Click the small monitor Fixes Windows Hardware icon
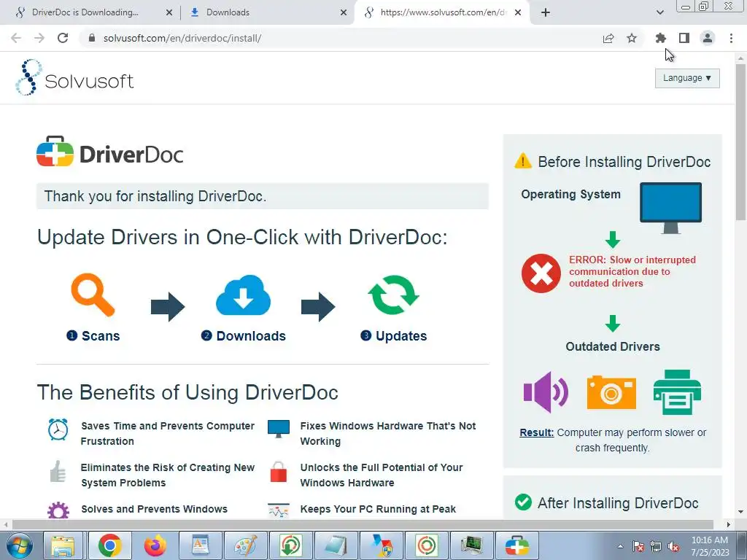 pyautogui.click(x=279, y=429)
